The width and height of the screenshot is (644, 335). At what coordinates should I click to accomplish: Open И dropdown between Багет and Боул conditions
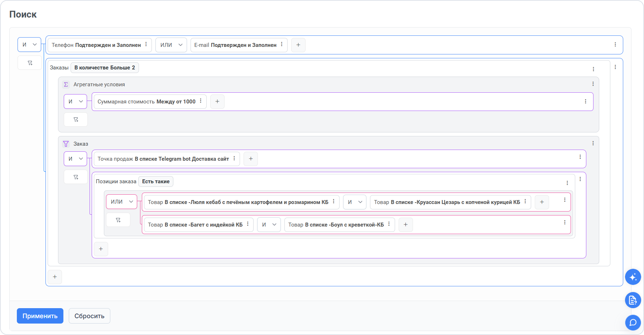coord(269,225)
